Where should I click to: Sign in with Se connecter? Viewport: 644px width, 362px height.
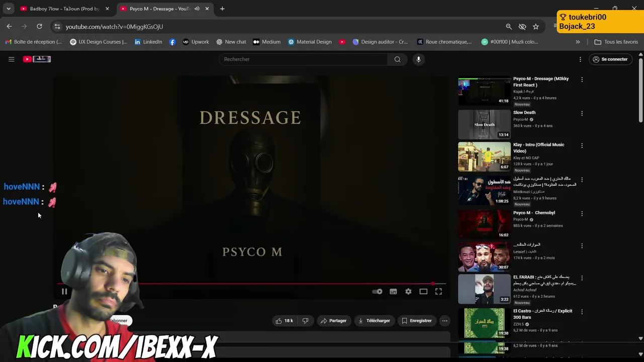pos(610,59)
